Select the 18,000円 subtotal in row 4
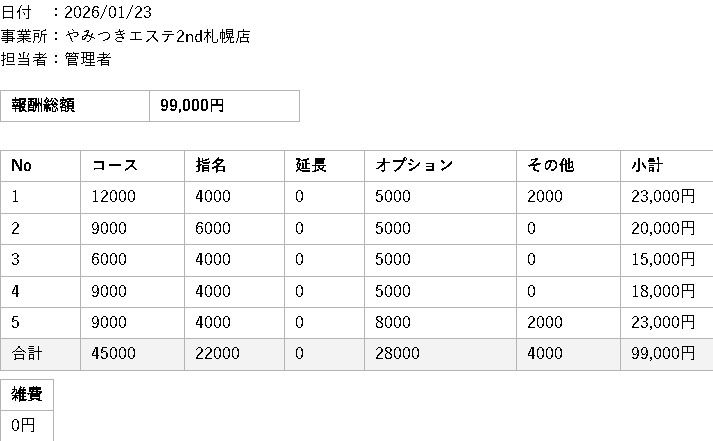Screen dimensions: 713x441 coord(662,291)
